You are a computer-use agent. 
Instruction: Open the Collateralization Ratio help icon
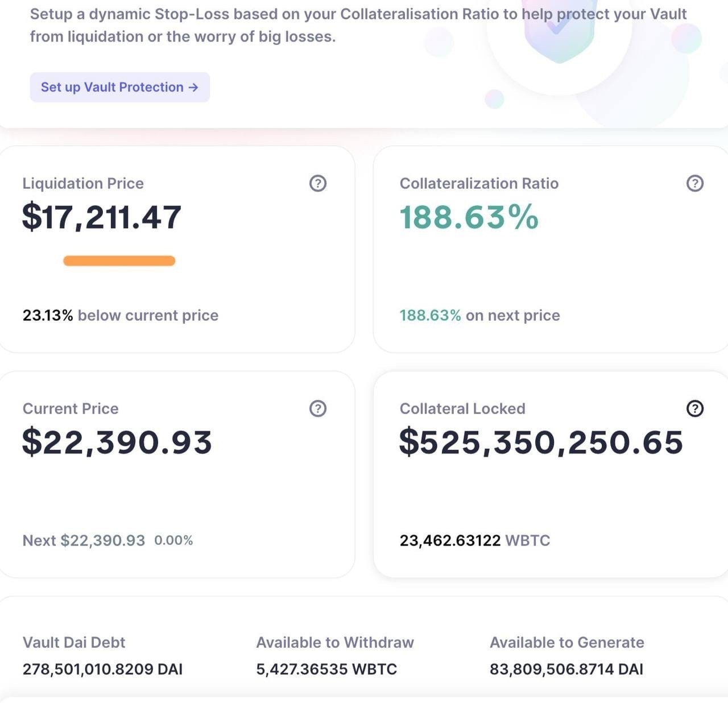695,183
